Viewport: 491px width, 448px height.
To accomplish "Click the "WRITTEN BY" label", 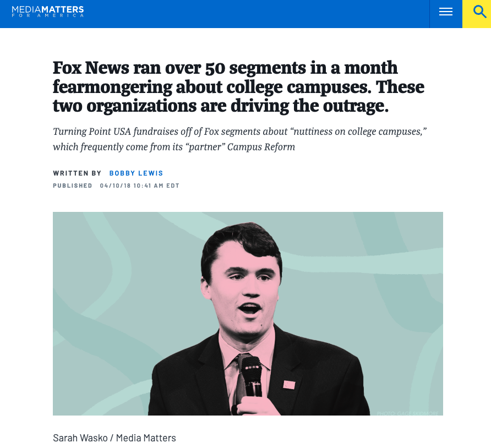I will point(77,173).
